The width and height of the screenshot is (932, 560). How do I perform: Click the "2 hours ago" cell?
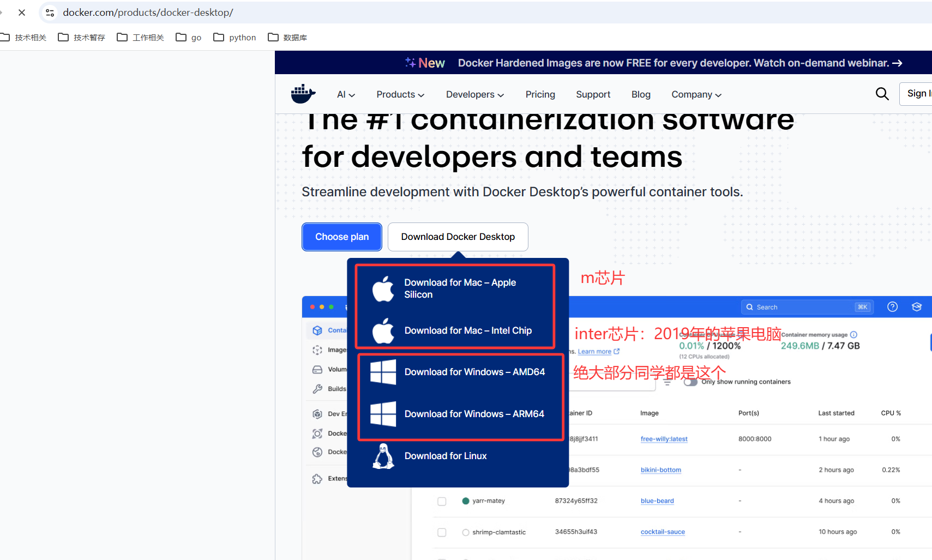[x=836, y=470]
